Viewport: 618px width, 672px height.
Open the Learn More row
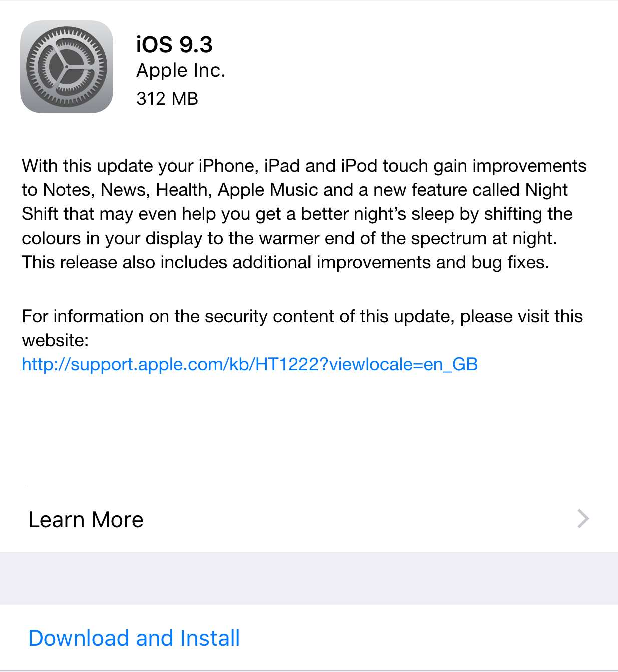point(309,519)
